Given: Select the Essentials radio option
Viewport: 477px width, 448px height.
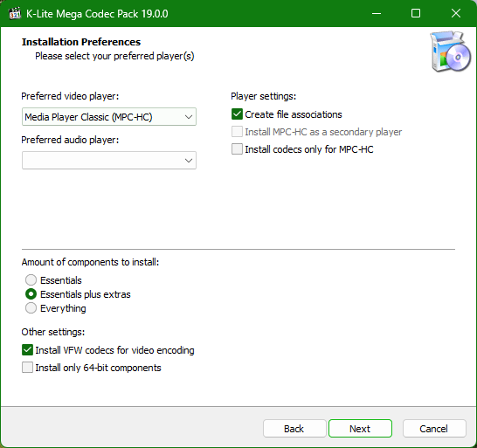Looking at the screenshot, I should pyautogui.click(x=31, y=279).
